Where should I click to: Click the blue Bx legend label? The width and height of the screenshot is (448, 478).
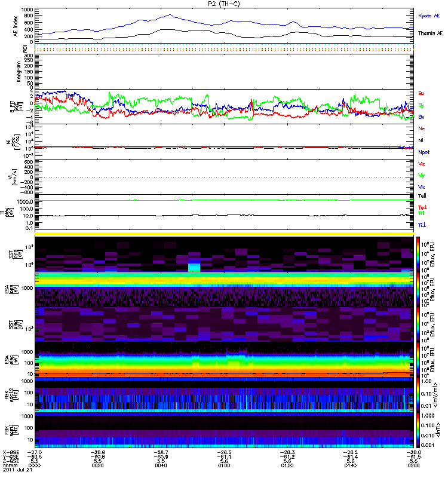(421, 117)
